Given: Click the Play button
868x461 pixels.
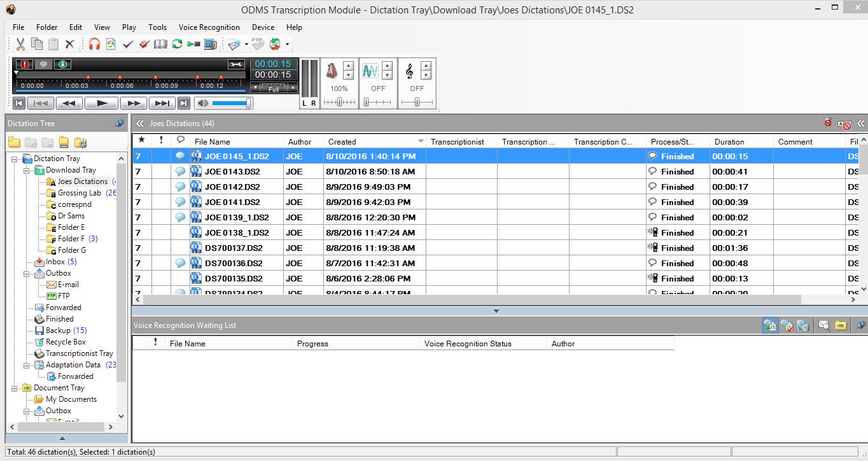Looking at the screenshot, I should click(101, 103).
